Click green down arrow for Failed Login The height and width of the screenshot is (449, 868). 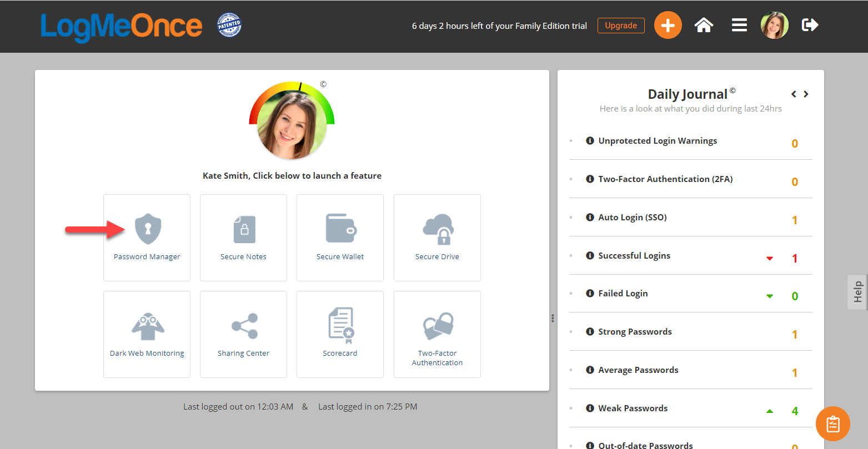coord(770,296)
